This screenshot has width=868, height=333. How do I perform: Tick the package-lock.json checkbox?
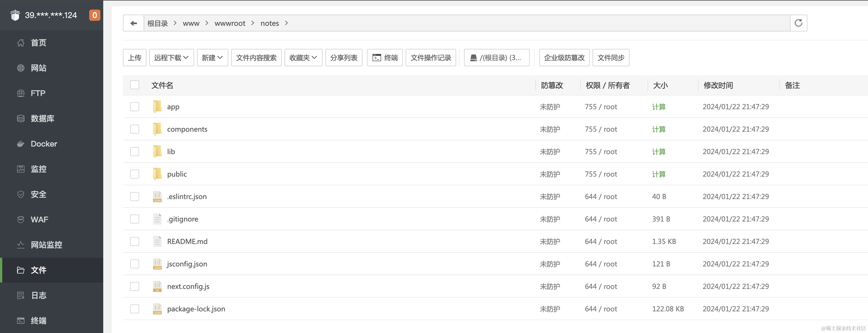coord(134,309)
